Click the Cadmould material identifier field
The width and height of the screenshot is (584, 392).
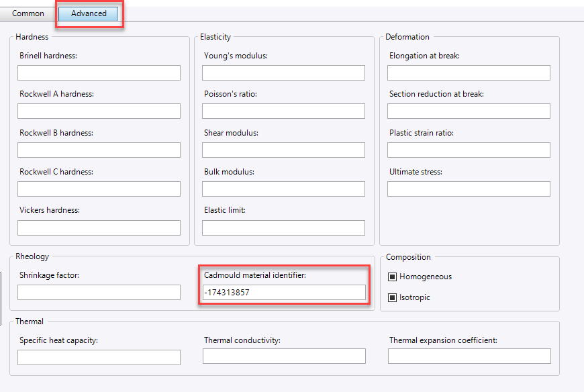(x=284, y=293)
